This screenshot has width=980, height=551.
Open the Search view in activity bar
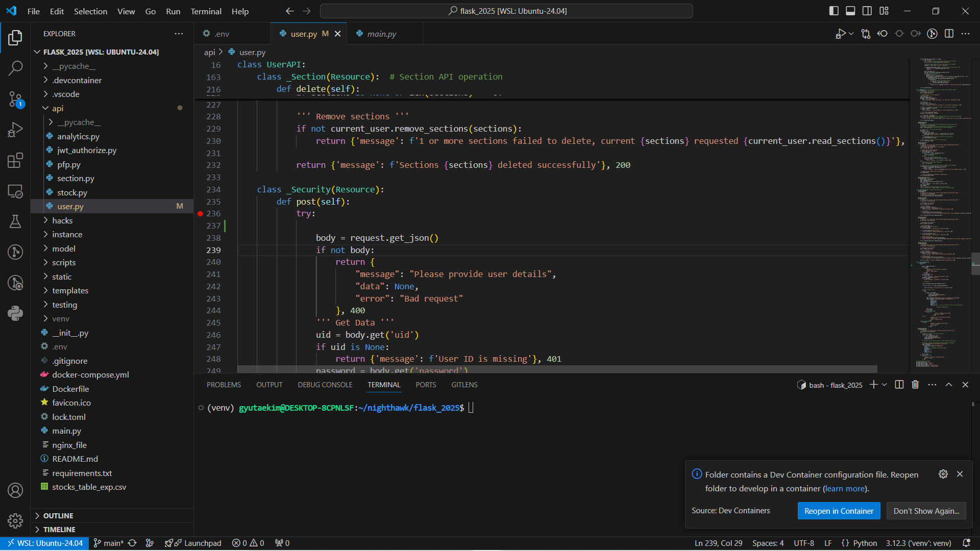click(15, 68)
